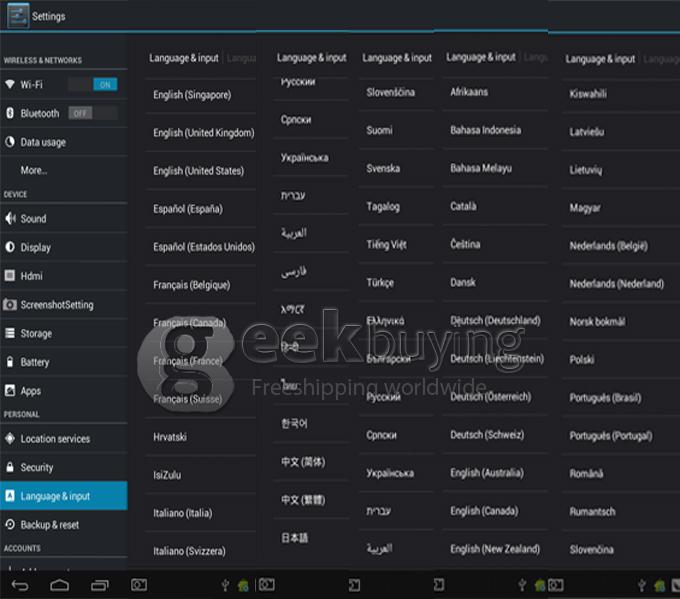Open Backup & reset settings
The image size is (680, 599).
tap(50, 525)
